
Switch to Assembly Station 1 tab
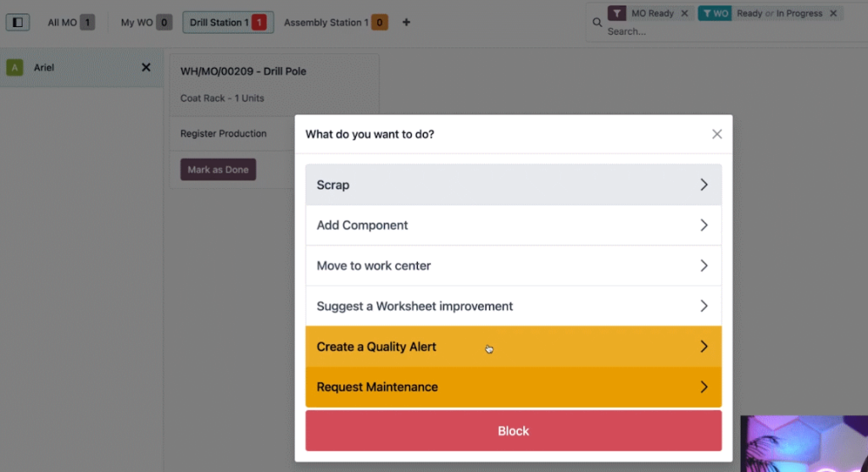(336, 22)
